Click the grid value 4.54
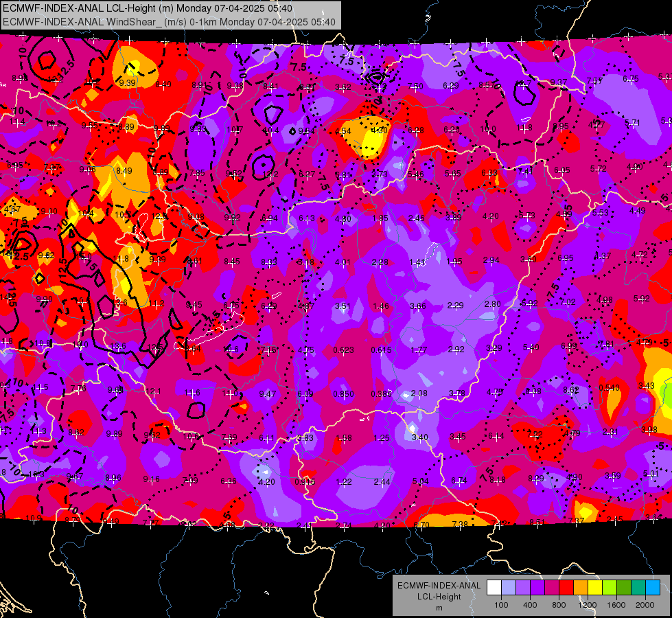This screenshot has width=672, height=618. (343, 131)
